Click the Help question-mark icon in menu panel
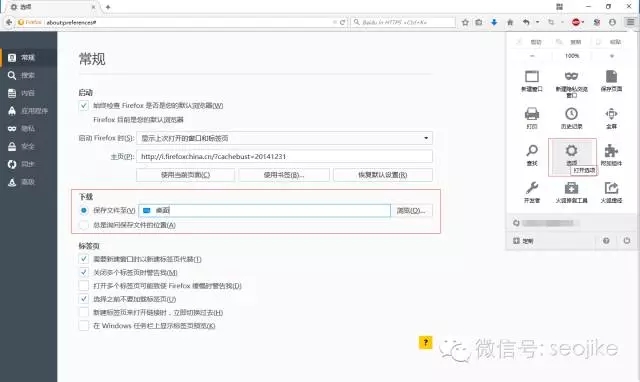Viewport: 640px width, 382px height. tap(606, 241)
